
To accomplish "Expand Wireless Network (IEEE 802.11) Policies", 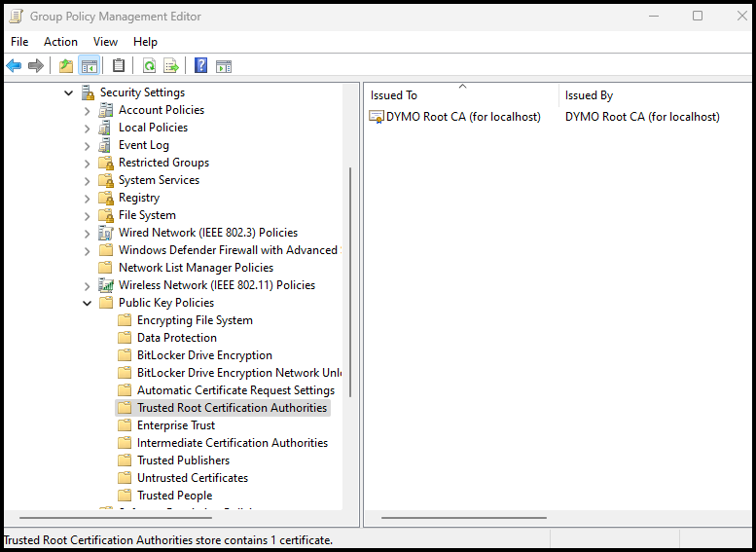I will (88, 286).
